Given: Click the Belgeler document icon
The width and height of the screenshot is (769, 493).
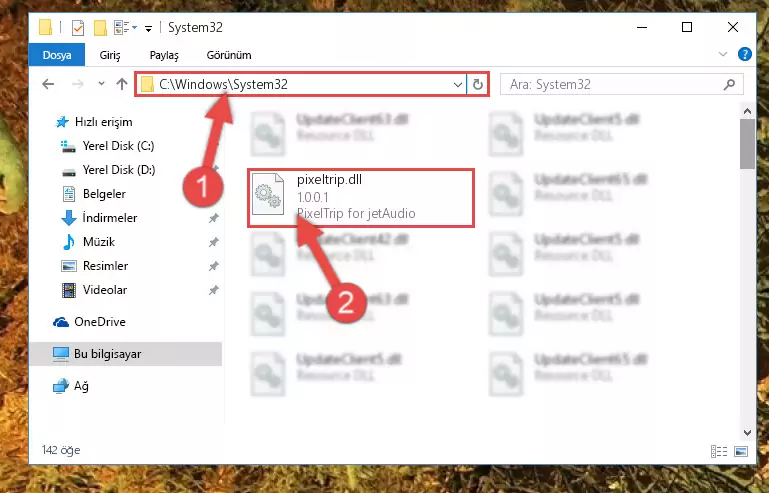Looking at the screenshot, I should point(69,194).
